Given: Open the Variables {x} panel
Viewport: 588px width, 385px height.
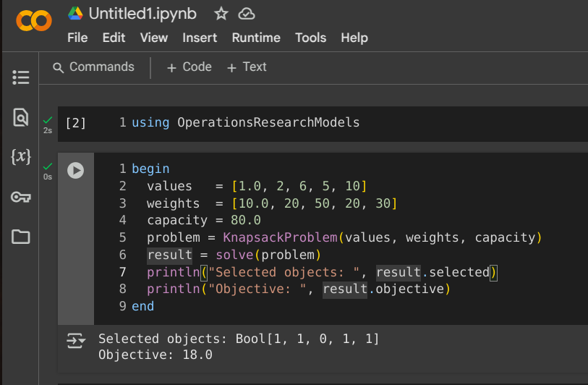Looking at the screenshot, I should (21, 156).
